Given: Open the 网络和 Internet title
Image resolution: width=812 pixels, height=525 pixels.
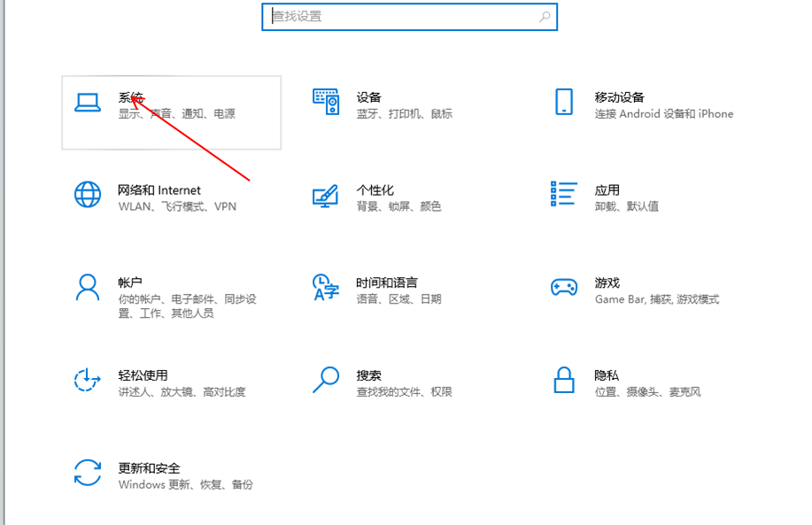Looking at the screenshot, I should coord(159,190).
